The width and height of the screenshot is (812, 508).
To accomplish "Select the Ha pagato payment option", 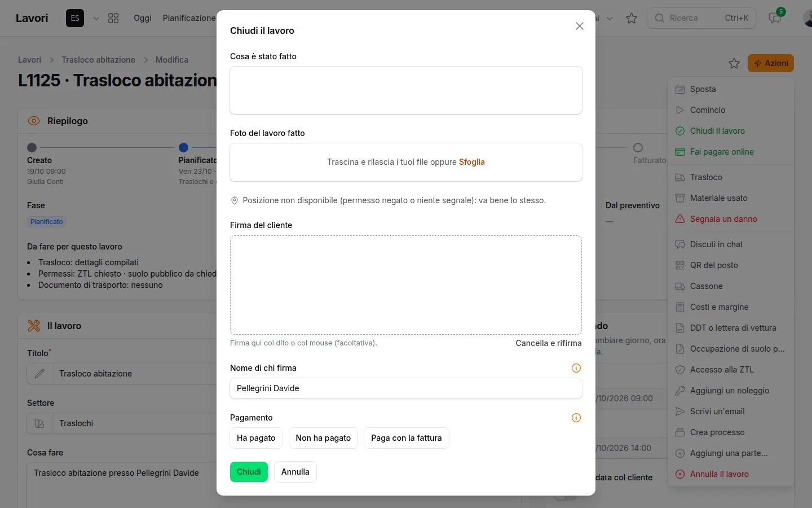I will pyautogui.click(x=256, y=438).
